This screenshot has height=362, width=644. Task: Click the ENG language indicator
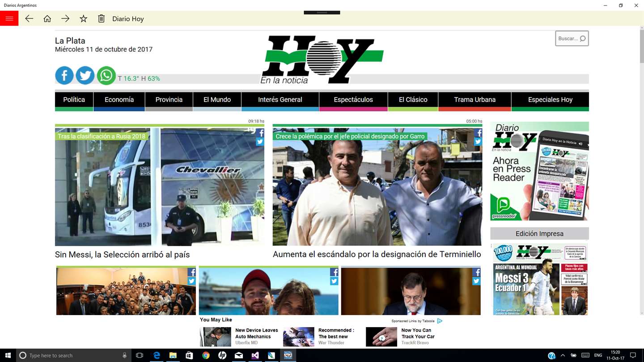(x=598, y=355)
